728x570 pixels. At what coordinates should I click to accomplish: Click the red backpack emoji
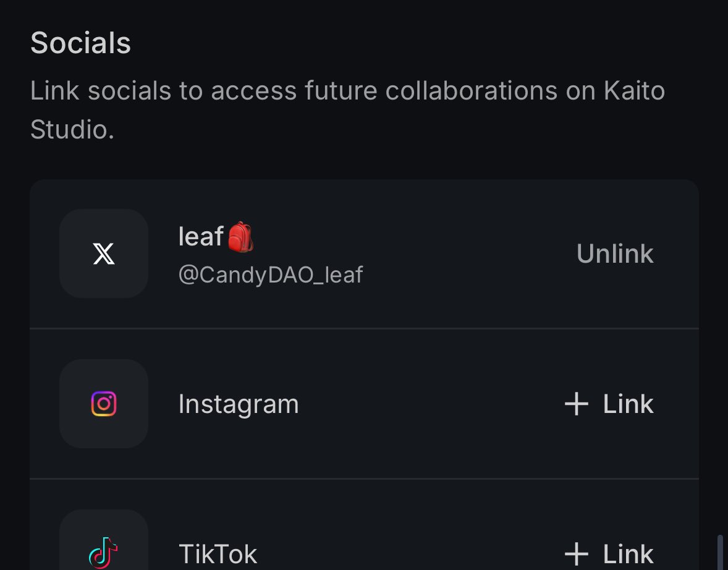(x=241, y=237)
